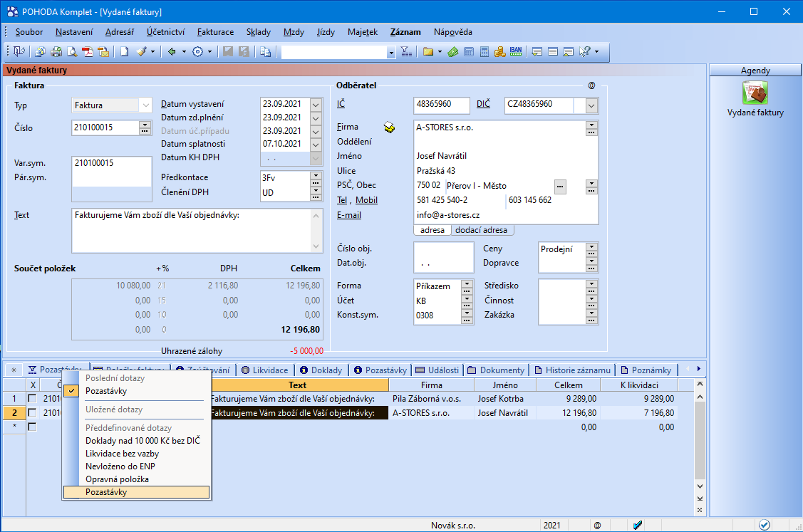Image resolution: width=803 pixels, height=532 pixels.
Task: Click the blue gear icon in the toolbar
Action: click(197, 51)
